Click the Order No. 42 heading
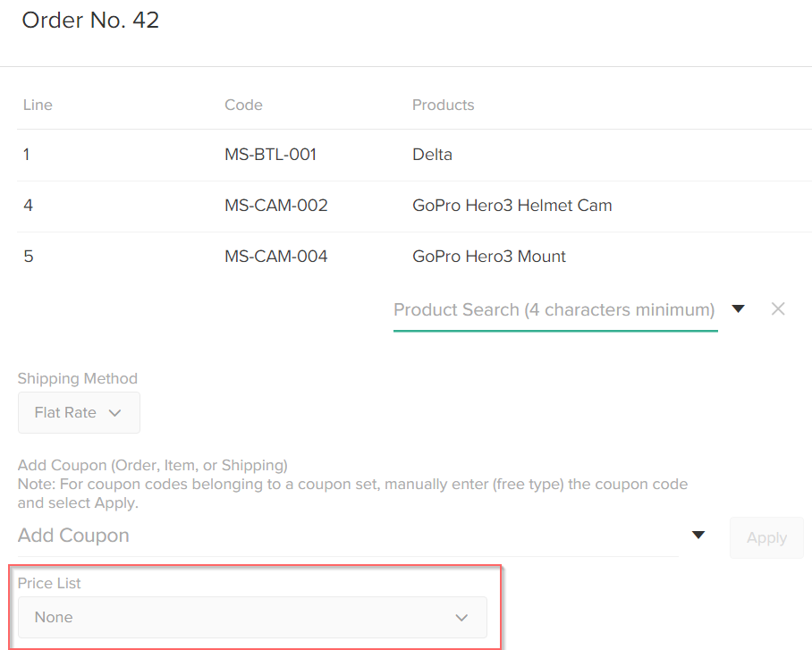812x650 pixels. point(90,20)
